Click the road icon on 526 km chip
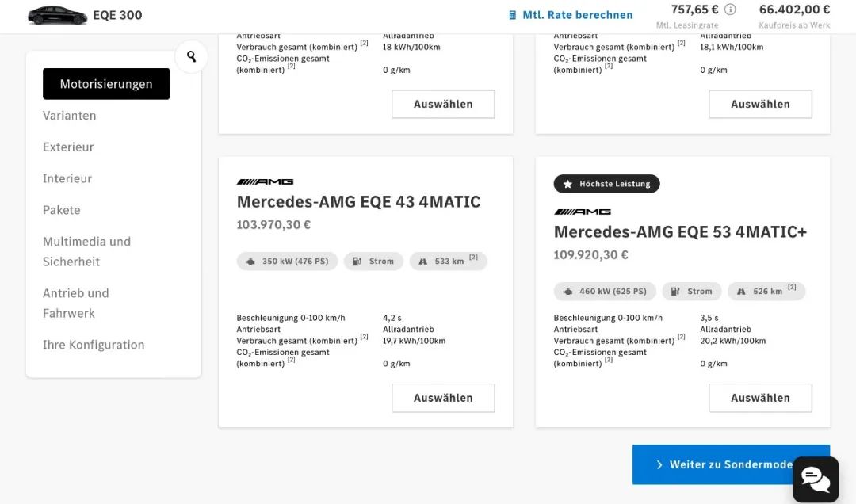This screenshot has width=856, height=504. [741, 292]
